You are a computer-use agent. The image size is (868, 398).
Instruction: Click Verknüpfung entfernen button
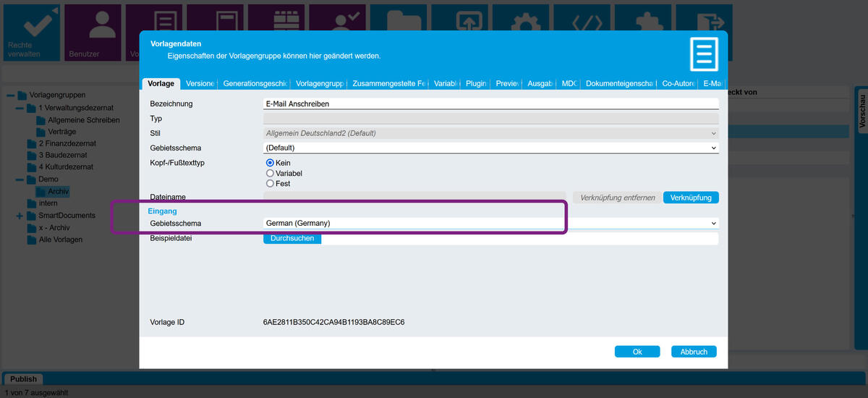[618, 198]
